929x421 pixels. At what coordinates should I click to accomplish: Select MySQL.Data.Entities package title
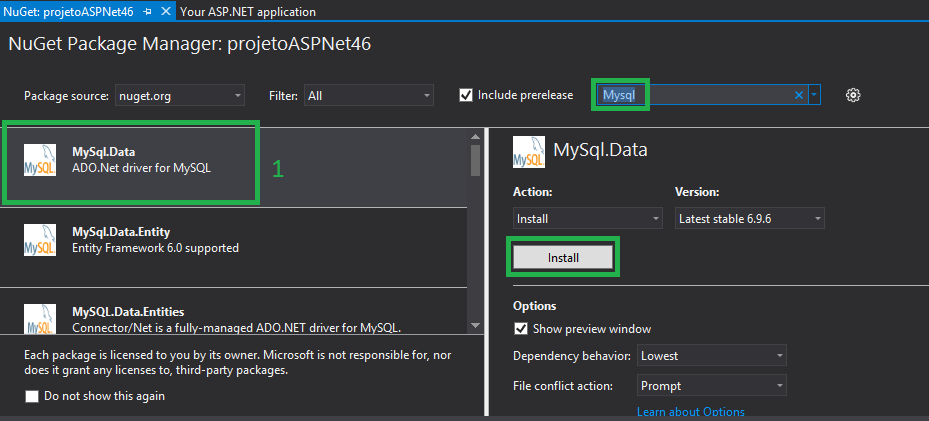click(x=128, y=311)
